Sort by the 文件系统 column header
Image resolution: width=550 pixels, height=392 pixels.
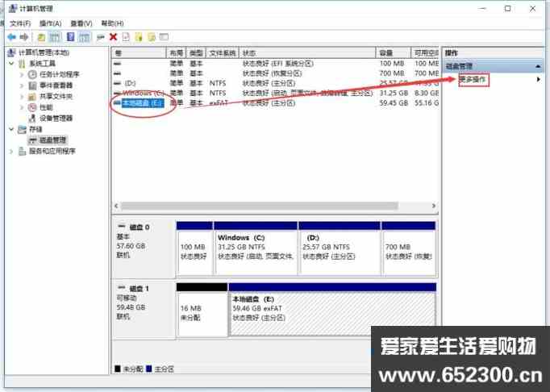click(223, 53)
